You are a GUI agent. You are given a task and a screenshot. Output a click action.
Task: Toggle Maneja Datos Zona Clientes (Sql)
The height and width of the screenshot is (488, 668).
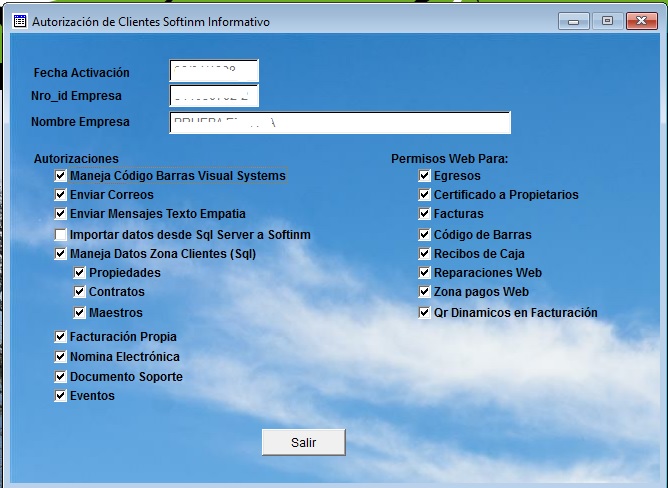[x=60, y=254]
